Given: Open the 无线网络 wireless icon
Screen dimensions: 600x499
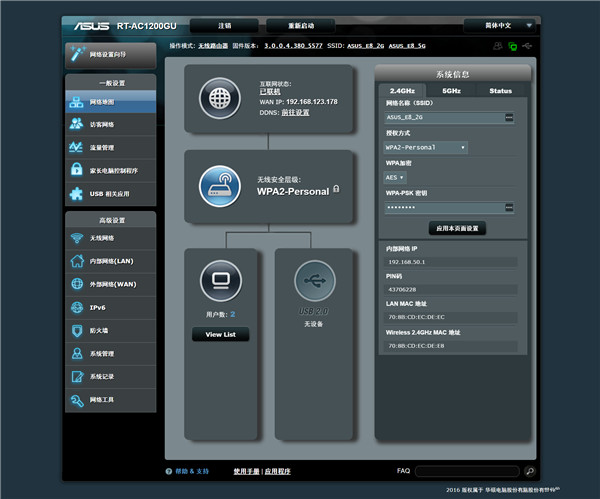Looking at the screenshot, I should pyautogui.click(x=77, y=238).
